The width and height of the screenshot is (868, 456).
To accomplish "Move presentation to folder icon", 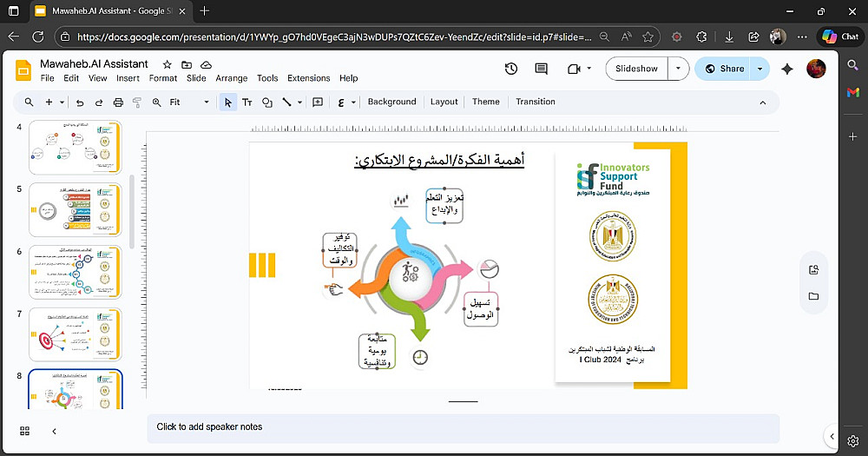I will (187, 65).
